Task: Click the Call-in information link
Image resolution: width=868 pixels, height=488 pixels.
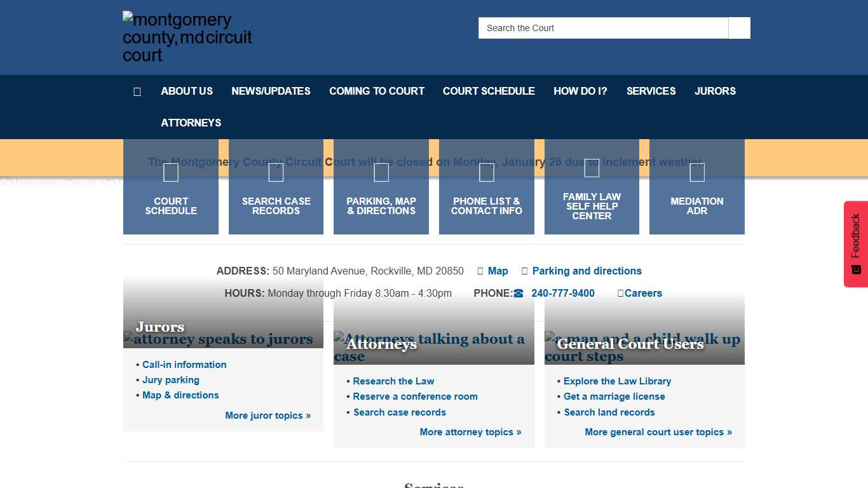Action: click(184, 364)
